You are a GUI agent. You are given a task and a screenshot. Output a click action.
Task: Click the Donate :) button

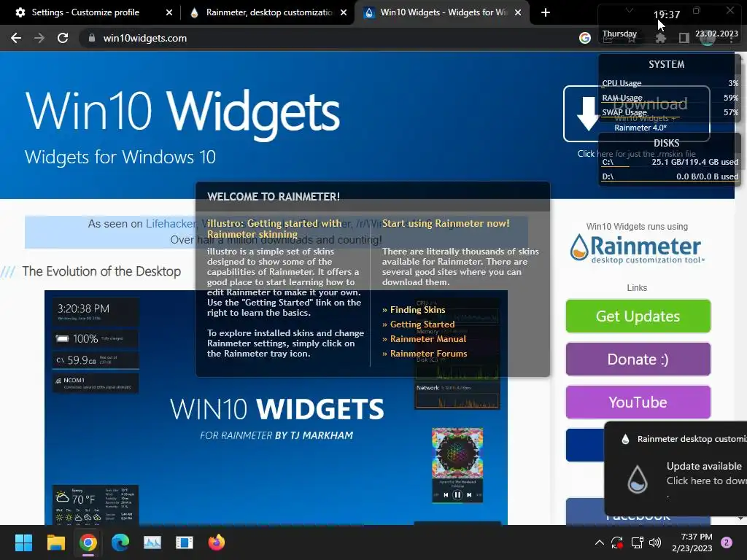638,359
